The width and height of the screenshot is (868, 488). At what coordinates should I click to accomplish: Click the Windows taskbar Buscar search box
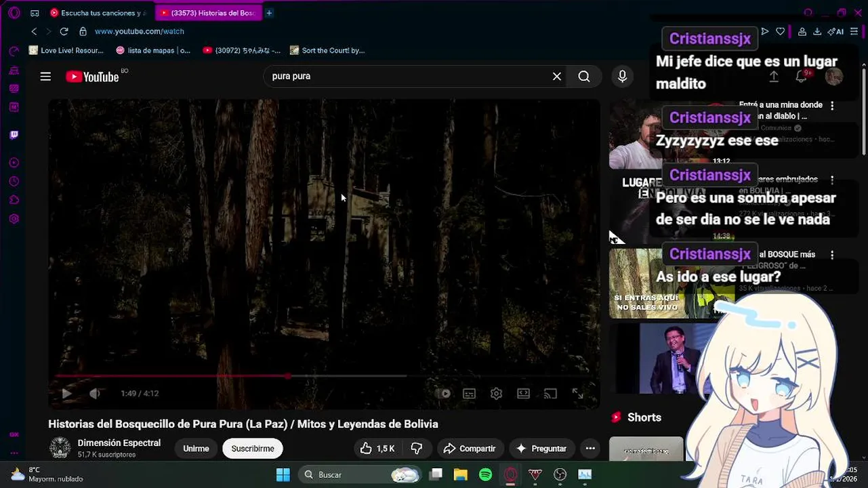359,474
